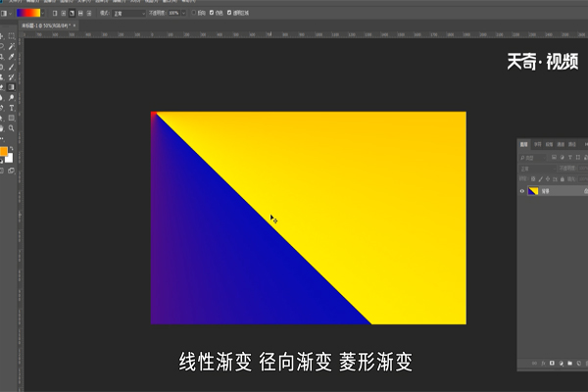This screenshot has height=392, width=588.
Task: Filter layers by pixel layer type
Action: (554, 158)
